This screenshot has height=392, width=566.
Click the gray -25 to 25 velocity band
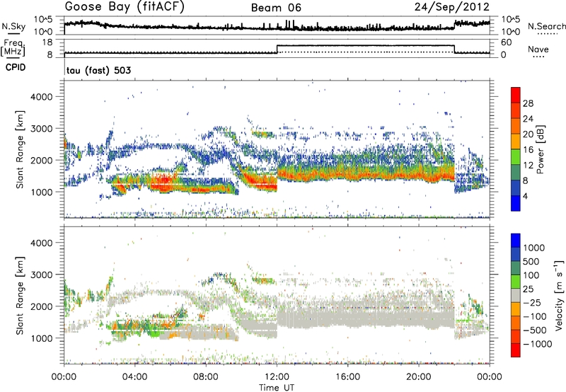[x=516, y=296]
